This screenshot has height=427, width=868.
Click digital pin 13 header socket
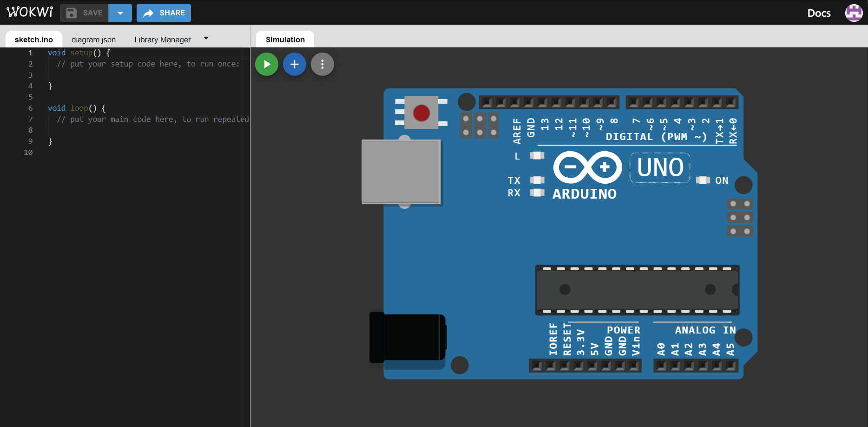pos(543,102)
